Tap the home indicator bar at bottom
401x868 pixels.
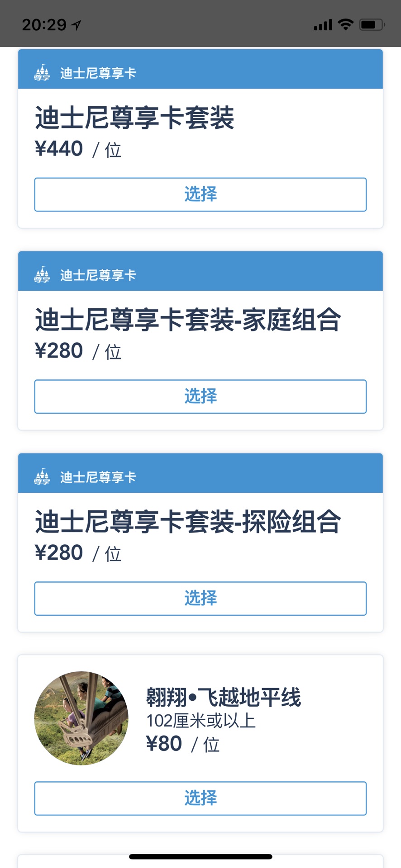click(x=200, y=857)
